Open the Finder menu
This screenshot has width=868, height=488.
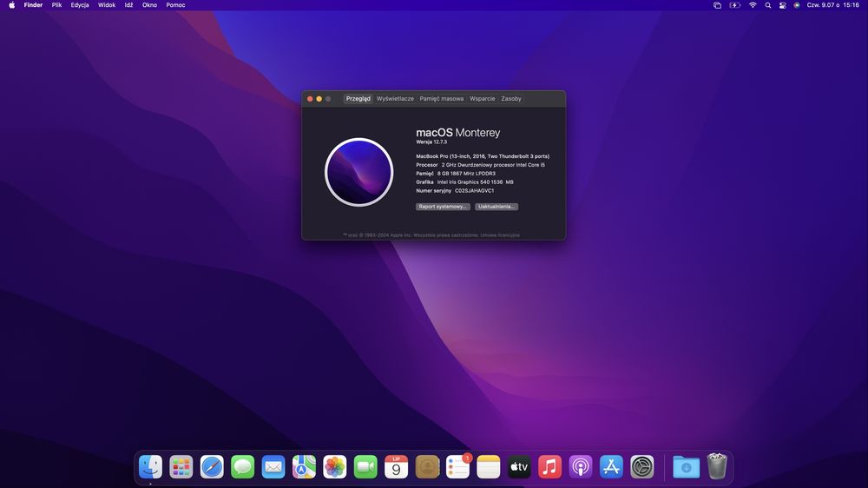click(33, 5)
